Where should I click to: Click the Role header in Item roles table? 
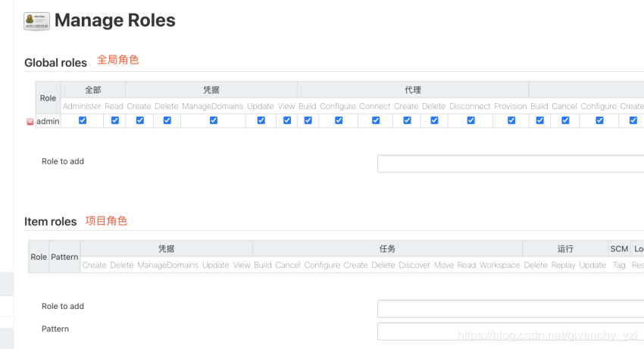click(39, 257)
